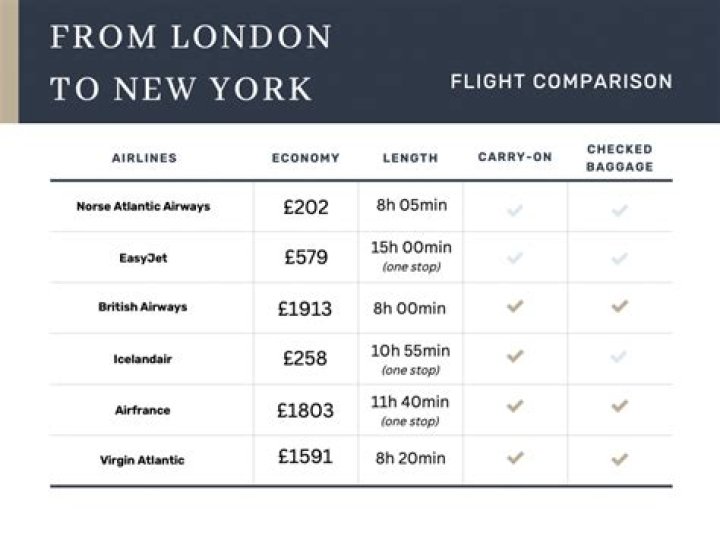Click the Icelandair checked baggage checkmark
Viewport: 720px width, 536px height.
(620, 356)
